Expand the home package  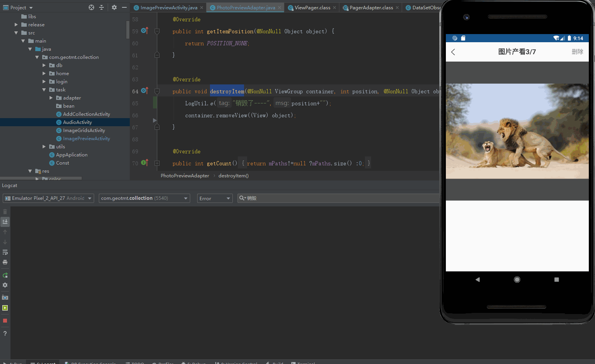(44, 73)
